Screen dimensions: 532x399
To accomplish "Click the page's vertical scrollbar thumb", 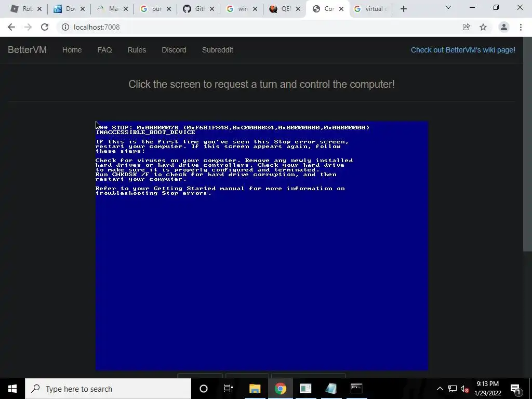I will 527,144.
